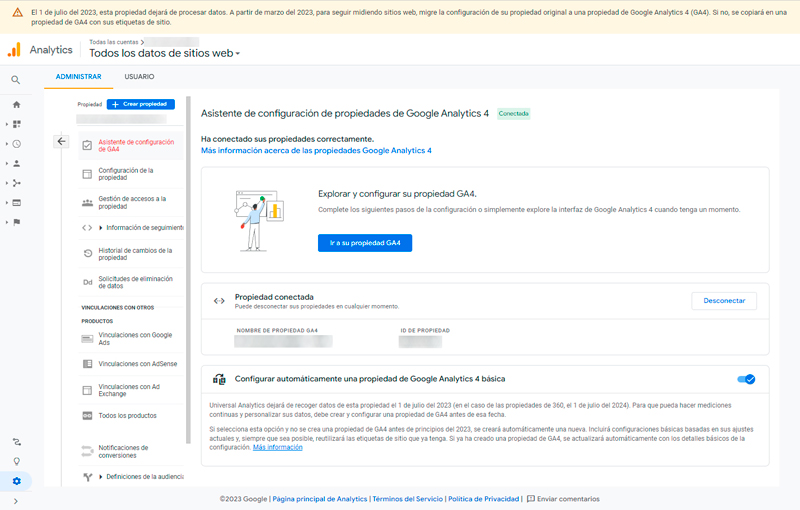Toggle automatic GA4 property configuration switch
Viewport: 800px width, 510px height.
tap(746, 379)
